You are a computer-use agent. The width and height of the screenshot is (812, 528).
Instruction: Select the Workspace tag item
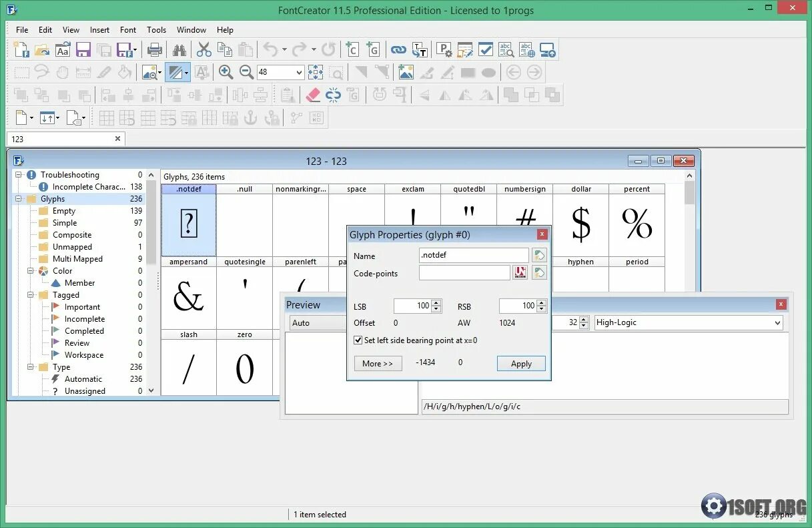(84, 355)
